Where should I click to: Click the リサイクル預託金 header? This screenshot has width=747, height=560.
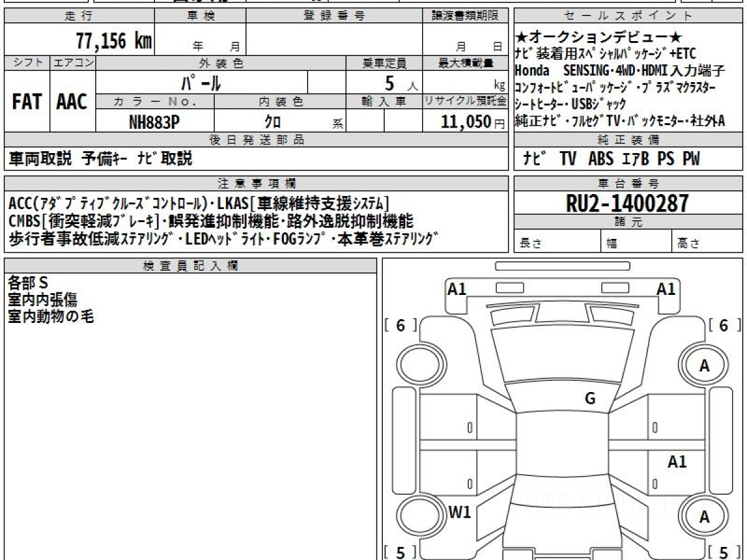[465, 101]
